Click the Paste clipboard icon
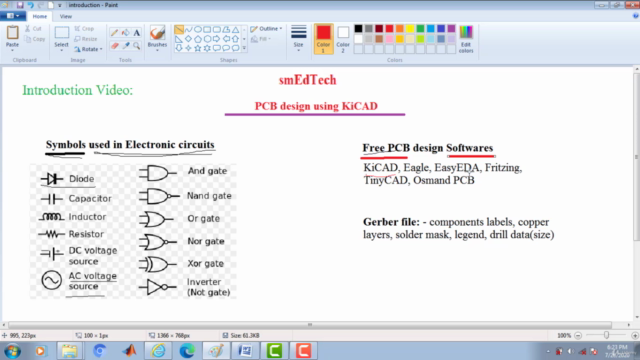Viewport: 640px width, 360px height. pyautogui.click(x=12, y=33)
